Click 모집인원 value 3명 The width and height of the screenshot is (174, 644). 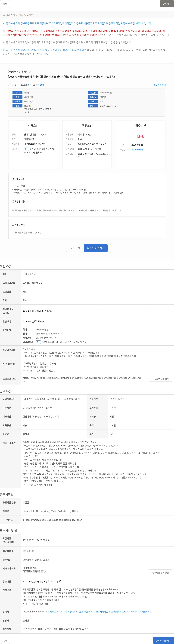(x=25, y=291)
